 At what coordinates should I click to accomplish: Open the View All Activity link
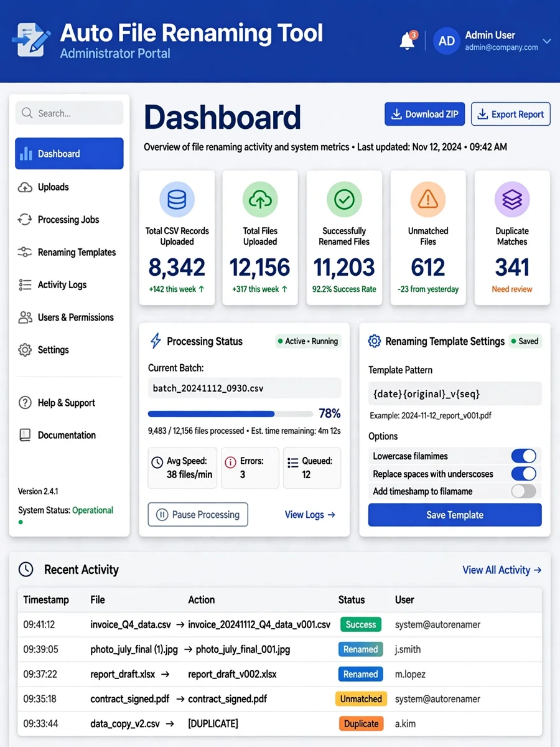(502, 570)
